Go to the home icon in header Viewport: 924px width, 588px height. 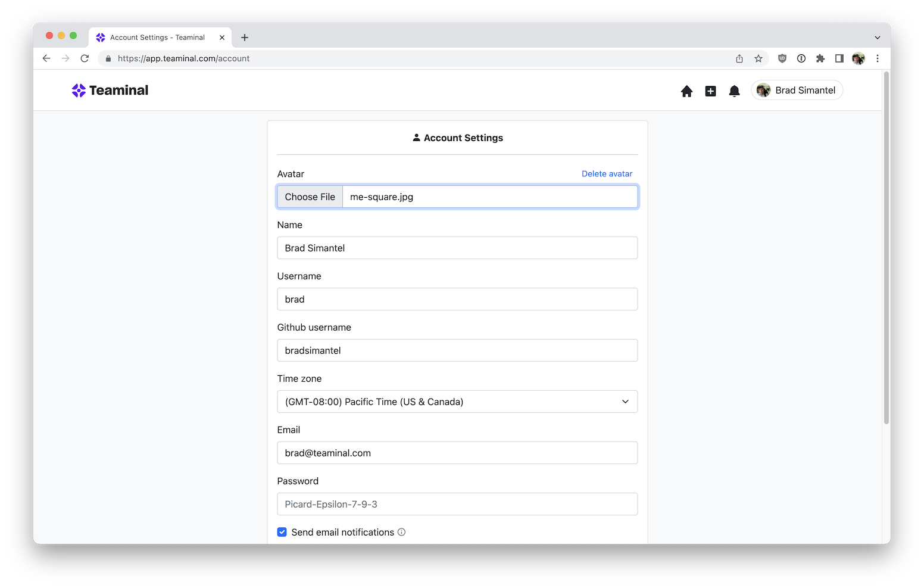click(x=686, y=91)
